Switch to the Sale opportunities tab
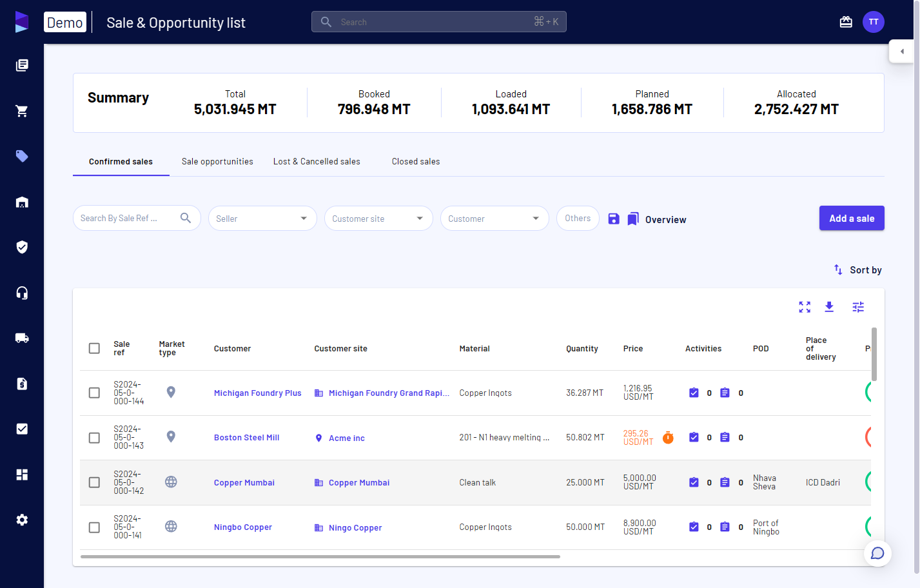Image resolution: width=920 pixels, height=588 pixels. coord(217,162)
